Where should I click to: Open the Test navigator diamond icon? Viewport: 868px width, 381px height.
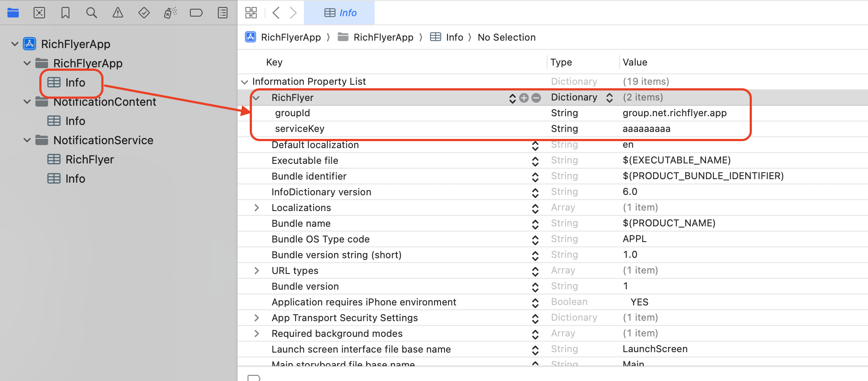(144, 13)
